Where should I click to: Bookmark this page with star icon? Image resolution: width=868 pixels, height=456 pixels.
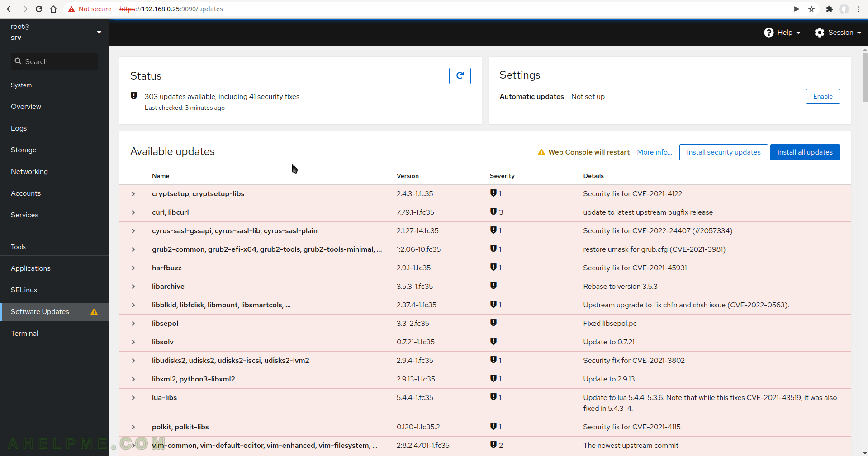point(811,9)
